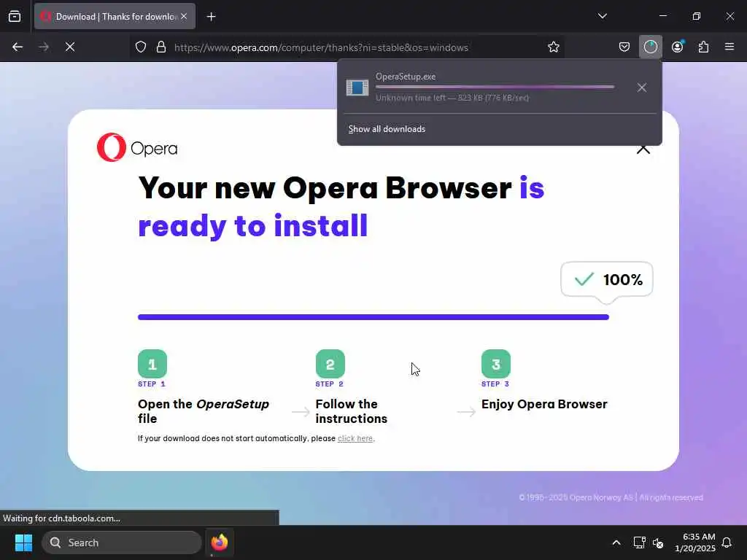Select the Opera download tab
The image size is (747, 560).
coord(115,17)
